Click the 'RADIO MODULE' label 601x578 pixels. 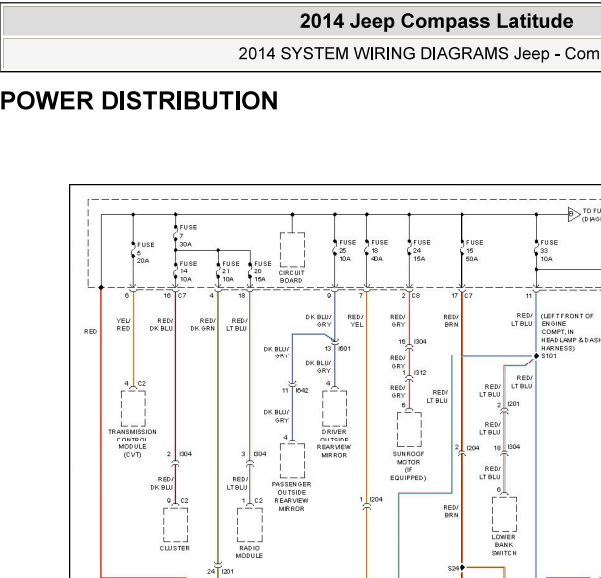249,552
